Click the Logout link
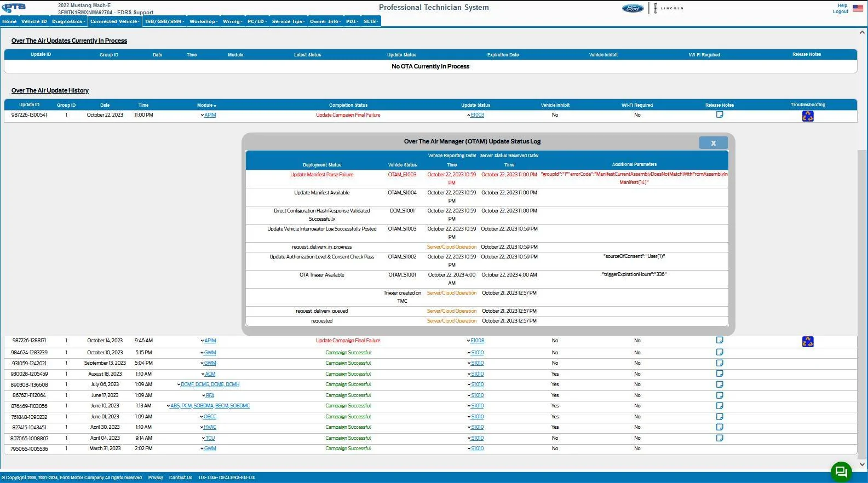Screen dimensions: 868x483 tap(841, 12)
